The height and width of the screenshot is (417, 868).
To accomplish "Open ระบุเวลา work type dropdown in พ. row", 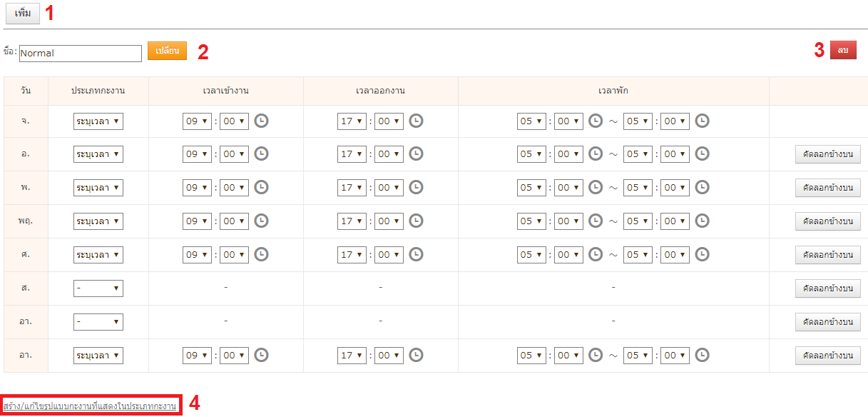I will point(98,188).
